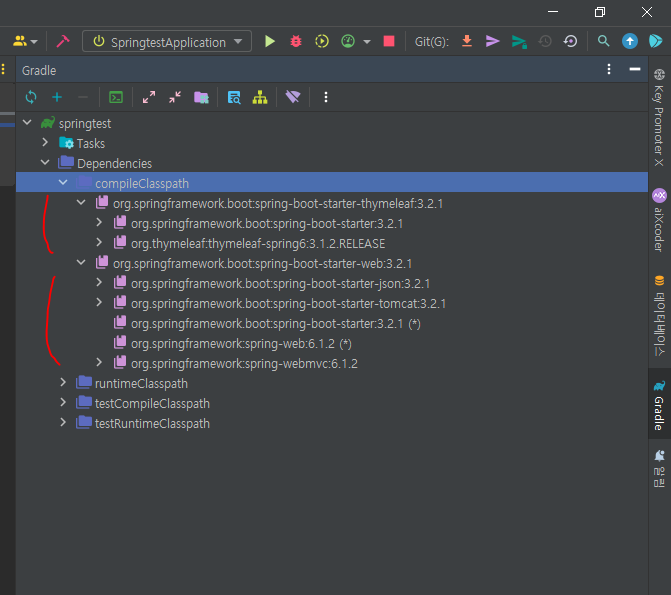Screen dimensions: 671x595
Task: Open the Code With Me users dropdown
Action: coord(25,42)
